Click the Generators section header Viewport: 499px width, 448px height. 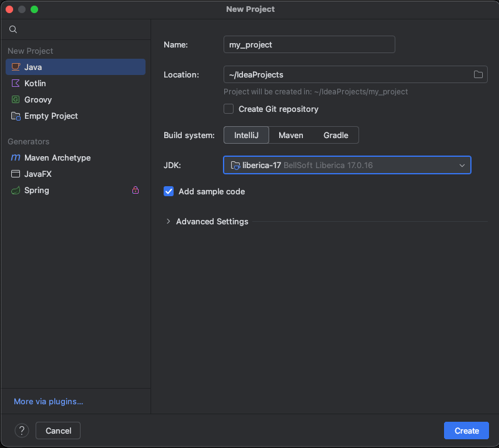click(28, 141)
